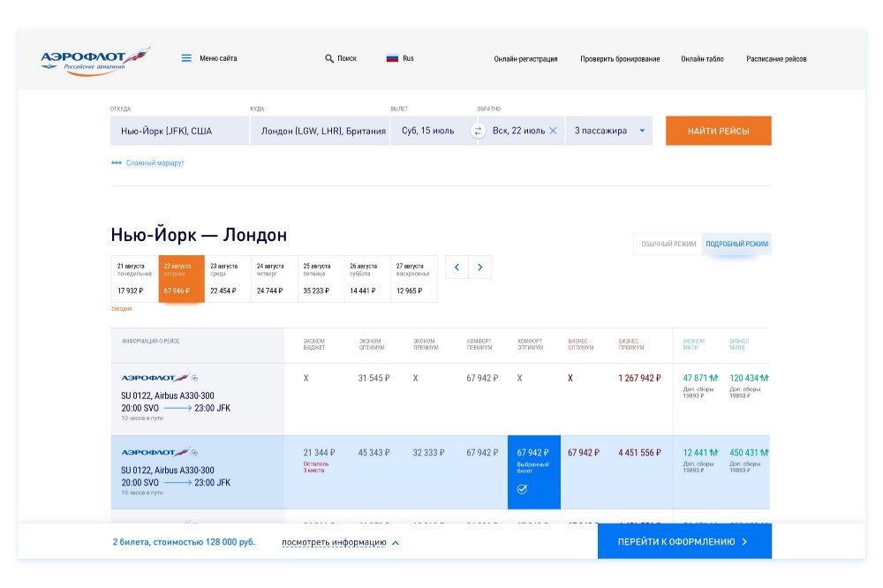Open the hamburger site menu icon
Image resolution: width=883 pixels, height=588 pixels.
coord(186,58)
